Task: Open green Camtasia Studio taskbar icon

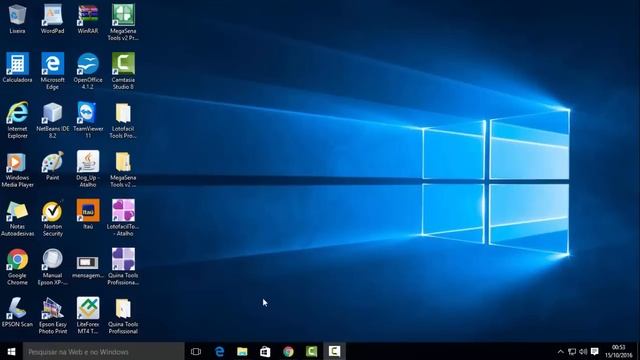Action: 311,351
